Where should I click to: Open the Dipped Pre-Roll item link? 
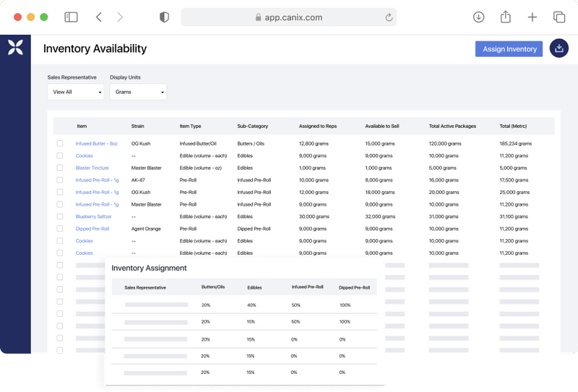coord(92,229)
